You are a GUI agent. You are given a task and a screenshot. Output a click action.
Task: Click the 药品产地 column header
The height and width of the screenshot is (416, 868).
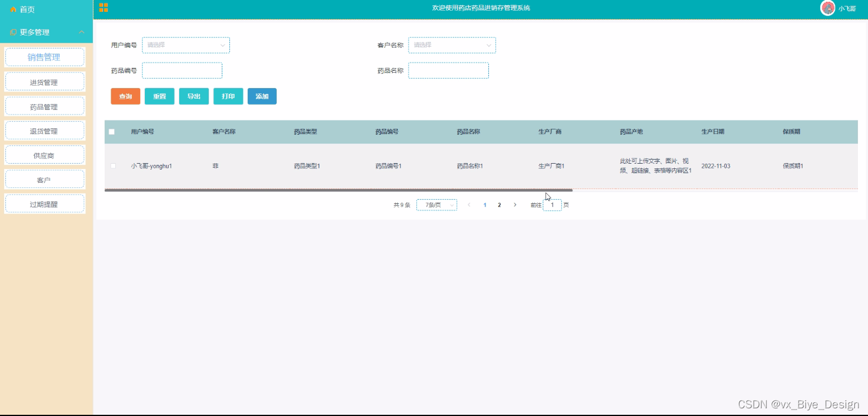click(631, 132)
